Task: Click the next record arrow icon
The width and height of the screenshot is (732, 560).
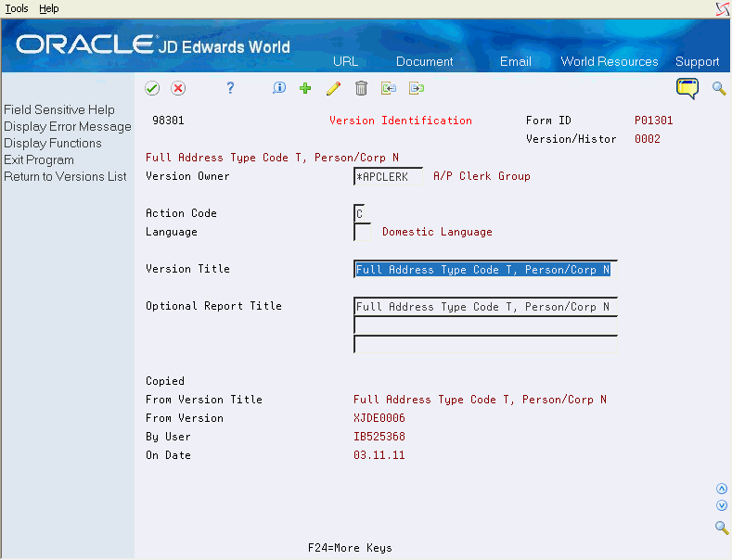Action: (417, 88)
